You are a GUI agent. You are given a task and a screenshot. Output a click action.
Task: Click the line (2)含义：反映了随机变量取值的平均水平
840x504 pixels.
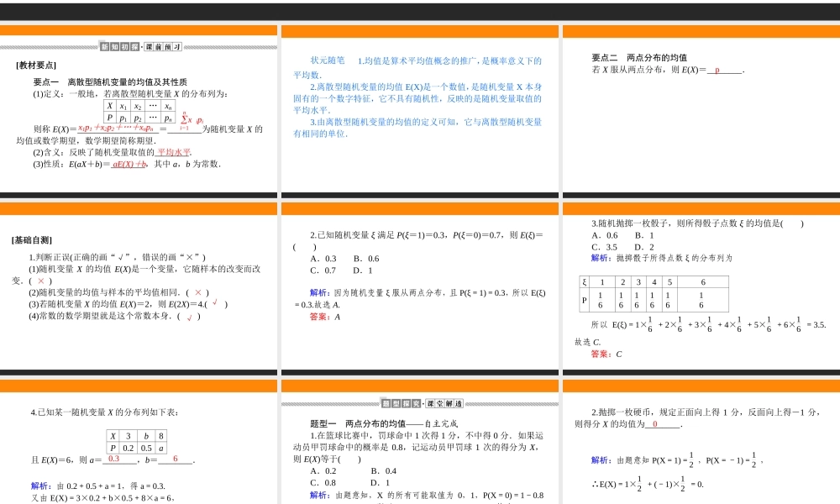(x=113, y=152)
